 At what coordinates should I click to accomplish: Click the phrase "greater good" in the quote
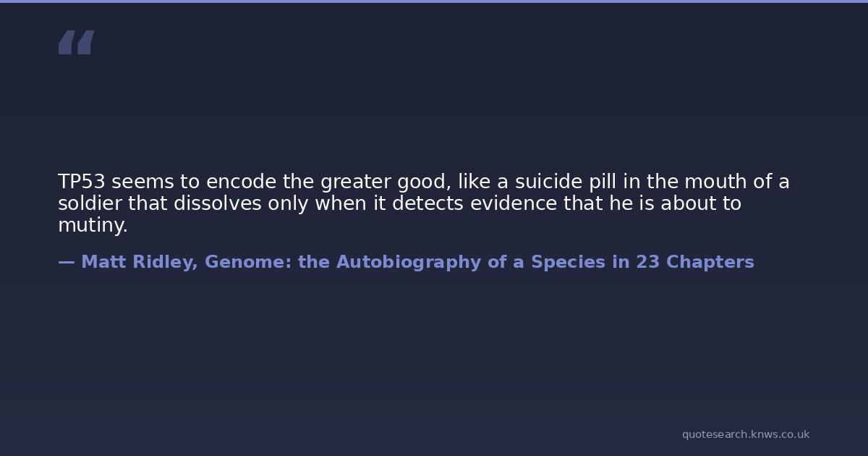coord(386,182)
